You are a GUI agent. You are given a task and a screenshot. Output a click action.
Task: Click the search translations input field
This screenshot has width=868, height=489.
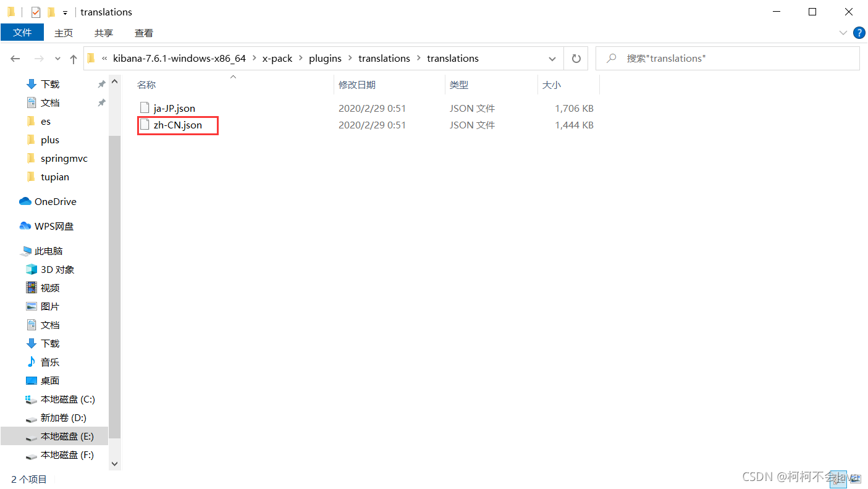pyautogui.click(x=727, y=59)
